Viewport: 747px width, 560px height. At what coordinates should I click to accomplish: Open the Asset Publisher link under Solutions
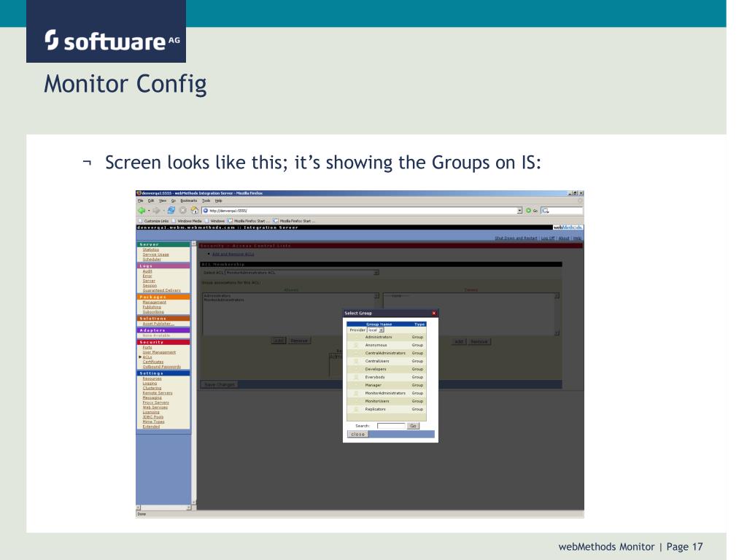(x=158, y=324)
